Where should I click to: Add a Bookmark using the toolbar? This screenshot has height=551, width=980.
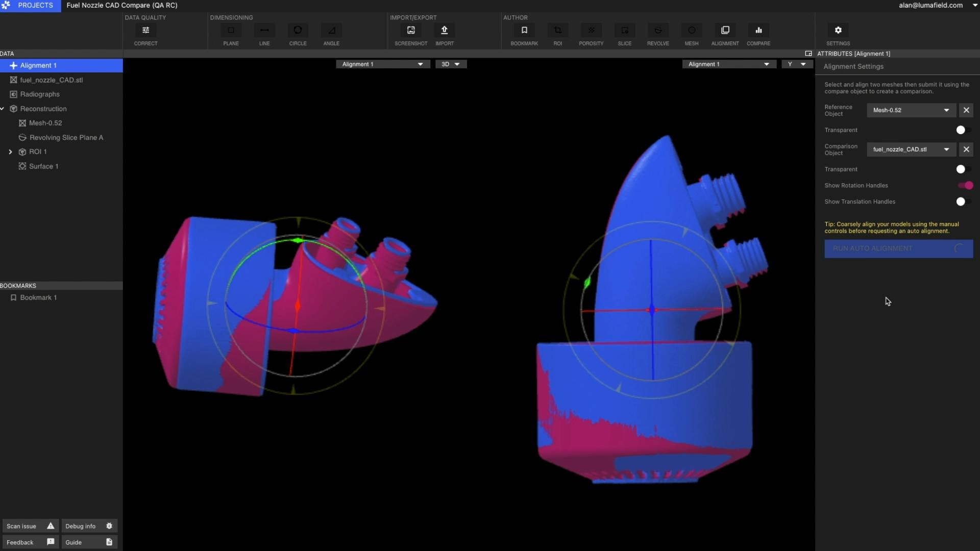[x=524, y=31]
